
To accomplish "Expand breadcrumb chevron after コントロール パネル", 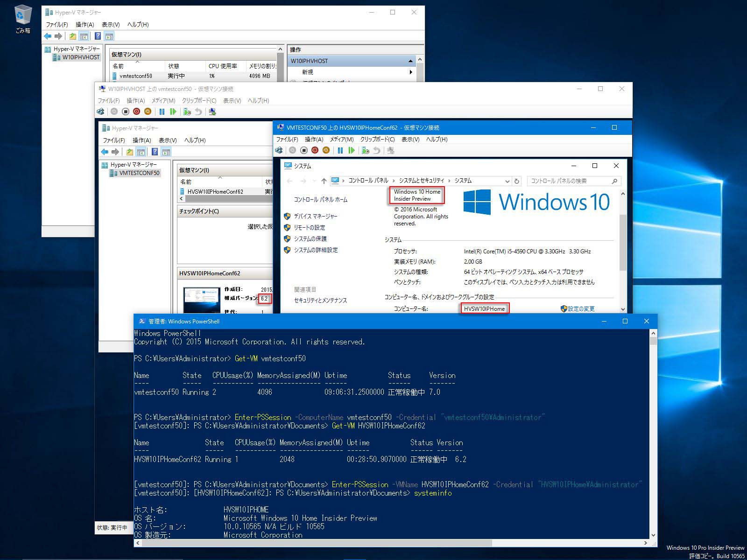I will (394, 181).
